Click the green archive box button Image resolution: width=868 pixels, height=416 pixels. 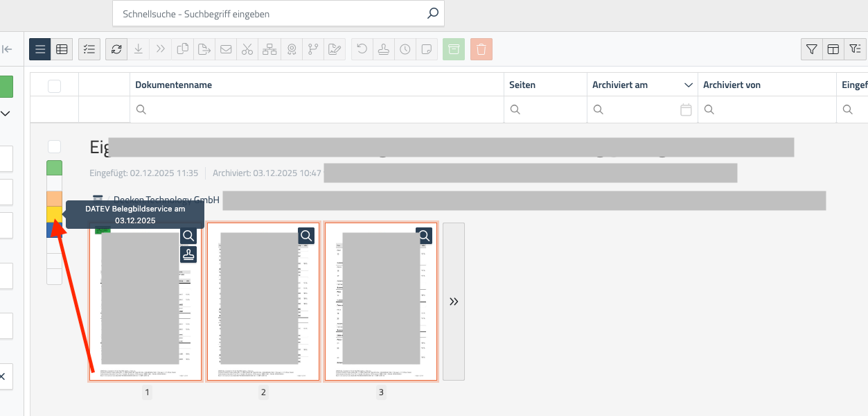tap(454, 49)
